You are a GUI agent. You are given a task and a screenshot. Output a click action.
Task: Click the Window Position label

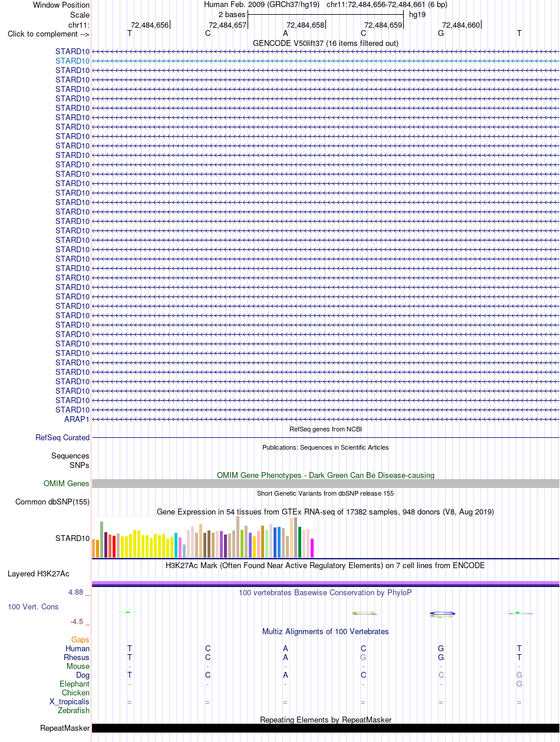click(61, 5)
